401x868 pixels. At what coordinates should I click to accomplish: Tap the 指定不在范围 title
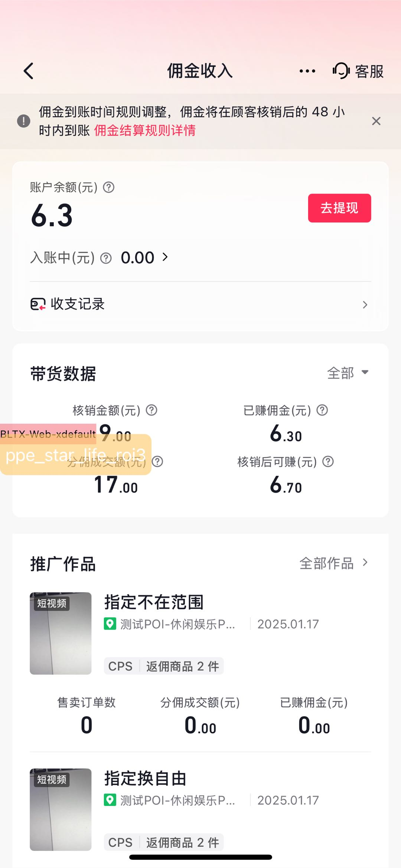coord(154,602)
